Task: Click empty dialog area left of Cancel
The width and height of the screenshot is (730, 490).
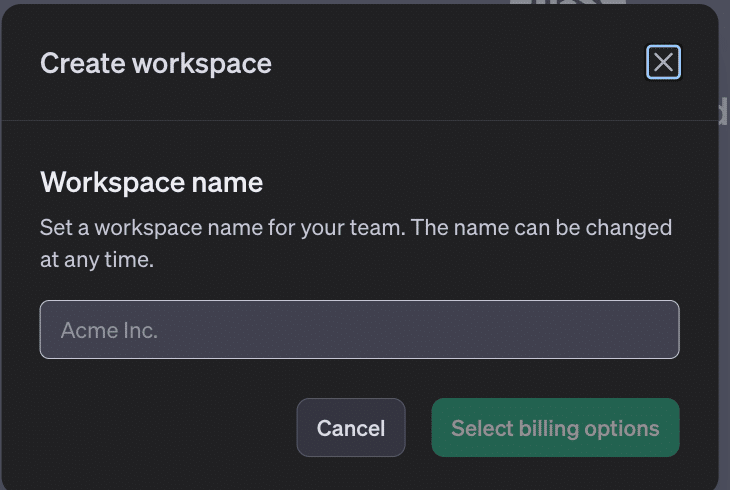Action: pyautogui.click(x=160, y=428)
